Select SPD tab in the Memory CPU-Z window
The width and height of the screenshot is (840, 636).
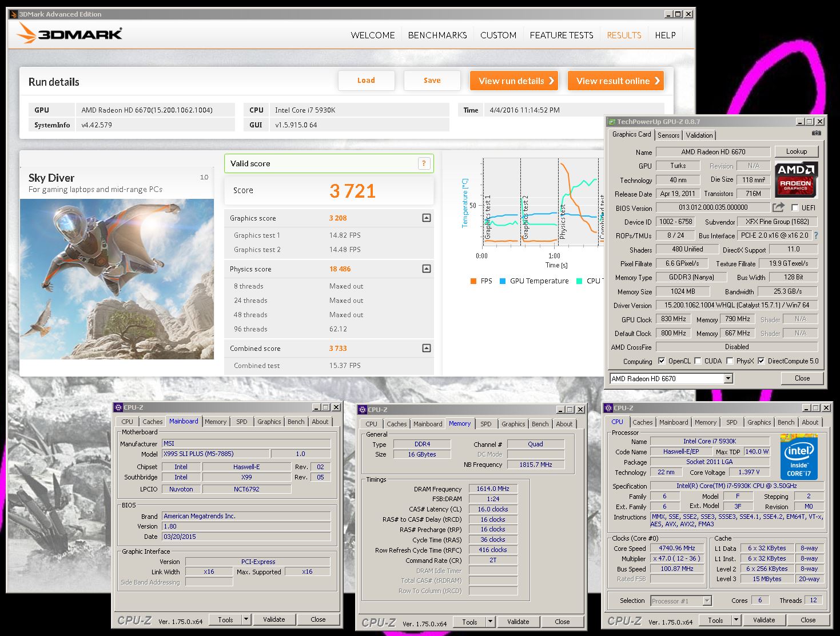[486, 424]
